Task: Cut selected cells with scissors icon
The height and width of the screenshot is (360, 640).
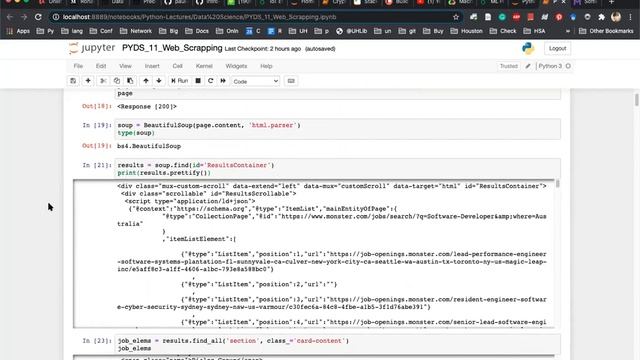Action: (103, 81)
